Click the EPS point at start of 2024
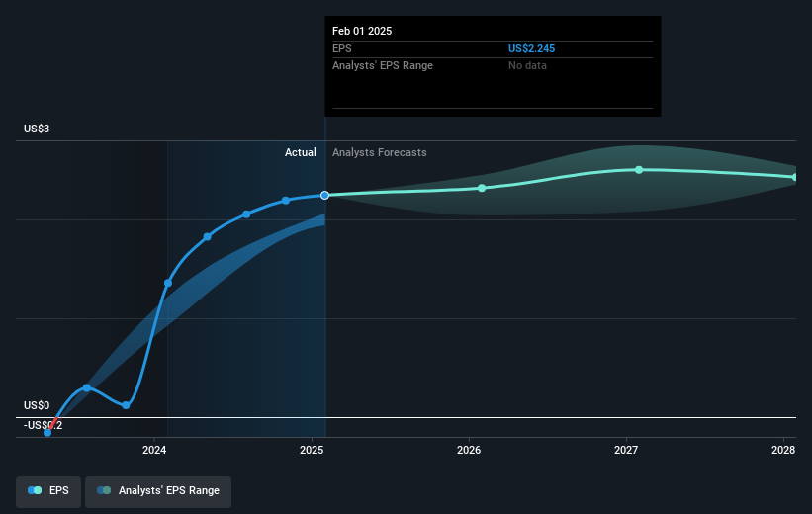Screen dimensions: 812x514 coord(168,283)
